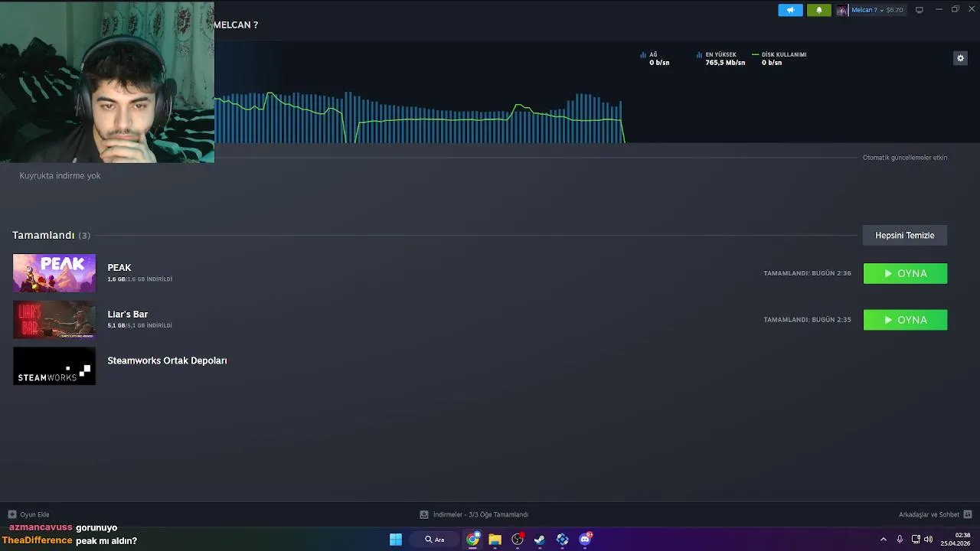Click Otomatik güncellemeler etkin text
The height and width of the screenshot is (551, 980).
(x=905, y=158)
